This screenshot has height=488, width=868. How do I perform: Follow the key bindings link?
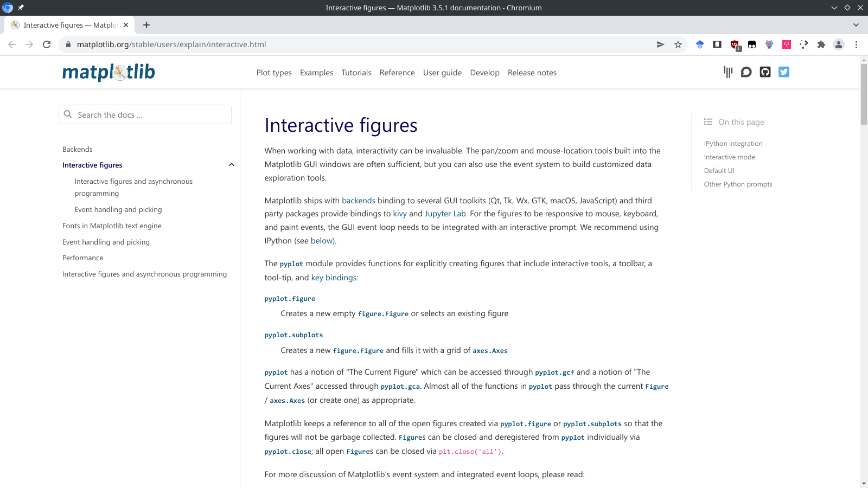pyautogui.click(x=334, y=278)
